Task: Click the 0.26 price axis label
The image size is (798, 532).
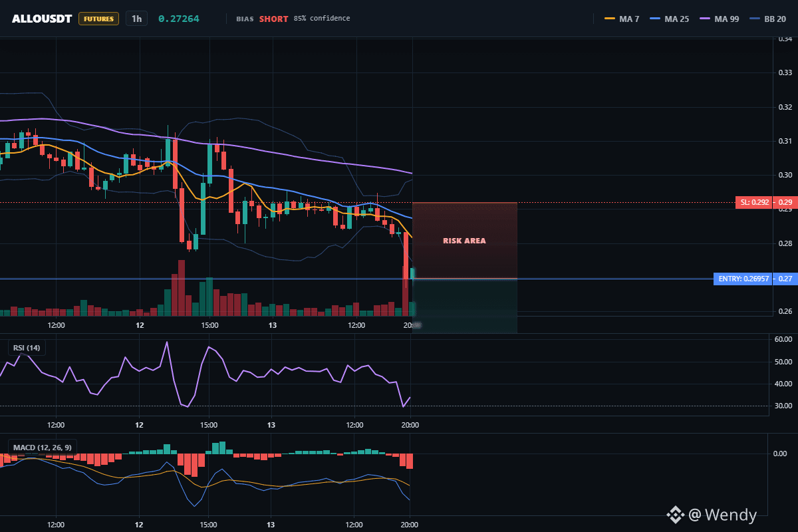Action: pyautogui.click(x=785, y=311)
